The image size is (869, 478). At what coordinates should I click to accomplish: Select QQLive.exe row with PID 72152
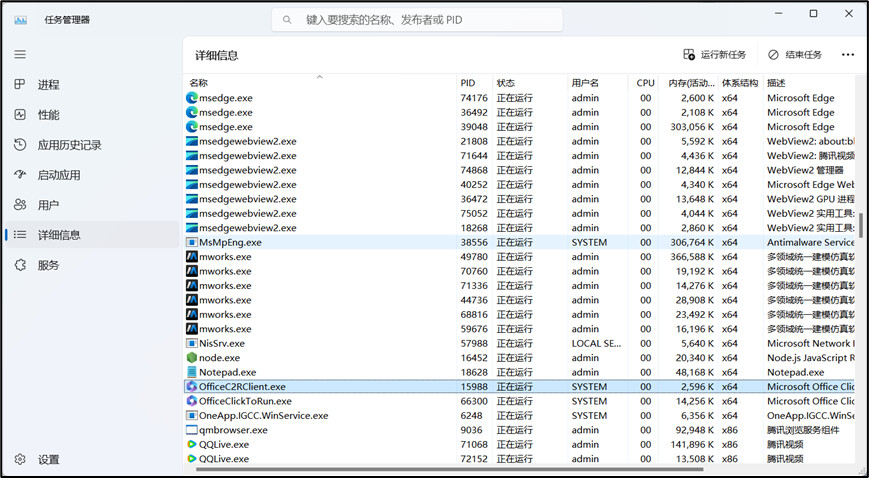(519, 458)
